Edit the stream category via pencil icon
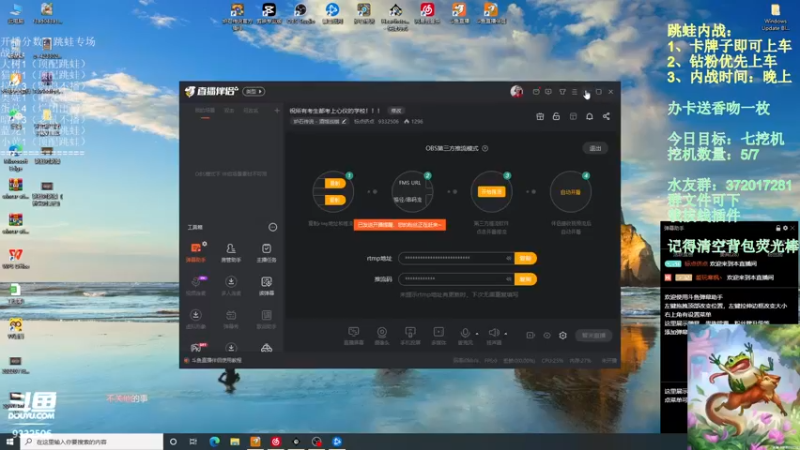The height and width of the screenshot is (450, 800). 344,121
